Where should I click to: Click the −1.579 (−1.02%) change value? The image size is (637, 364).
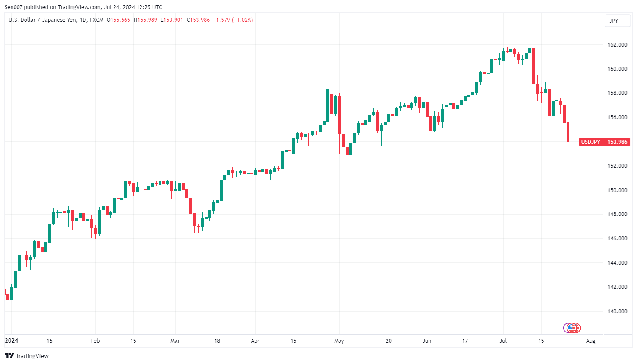coord(233,20)
